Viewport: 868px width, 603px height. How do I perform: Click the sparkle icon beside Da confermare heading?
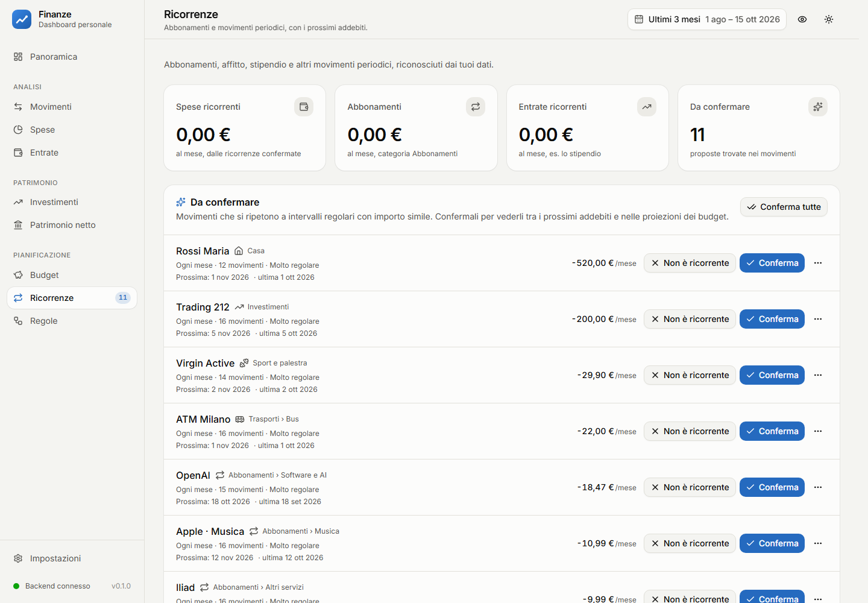click(181, 202)
